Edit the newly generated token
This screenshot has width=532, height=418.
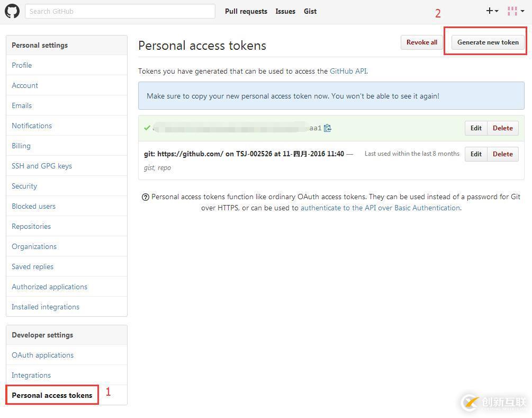(x=476, y=128)
